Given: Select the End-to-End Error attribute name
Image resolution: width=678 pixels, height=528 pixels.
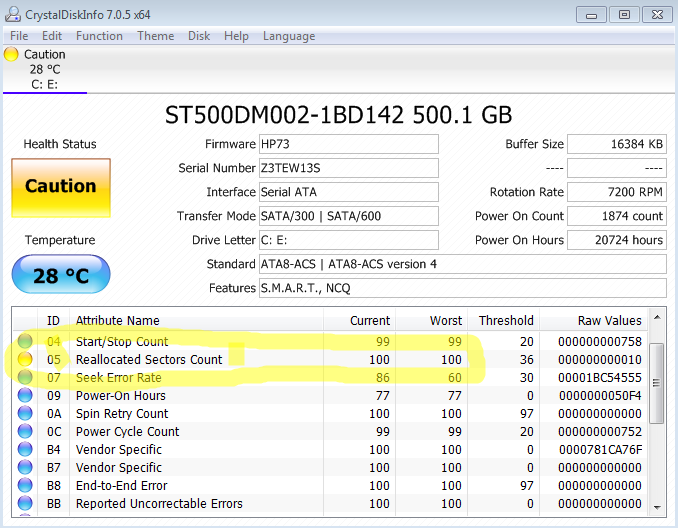Looking at the screenshot, I should pos(122,486).
